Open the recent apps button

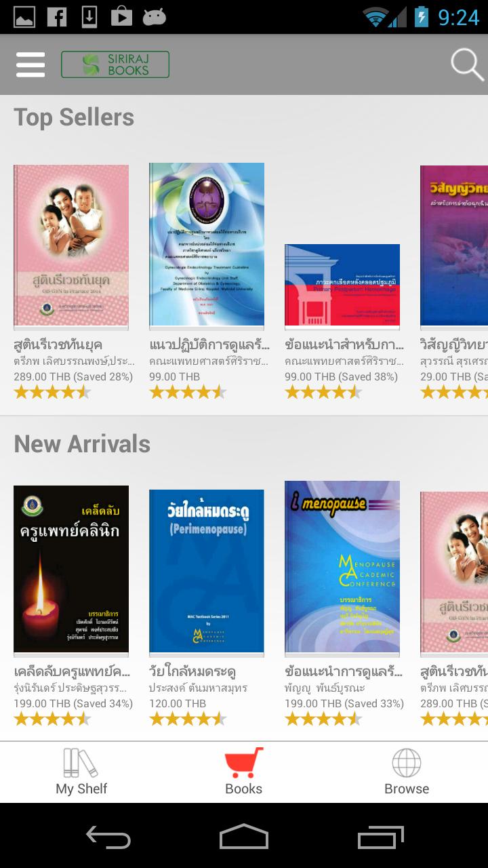(380, 837)
